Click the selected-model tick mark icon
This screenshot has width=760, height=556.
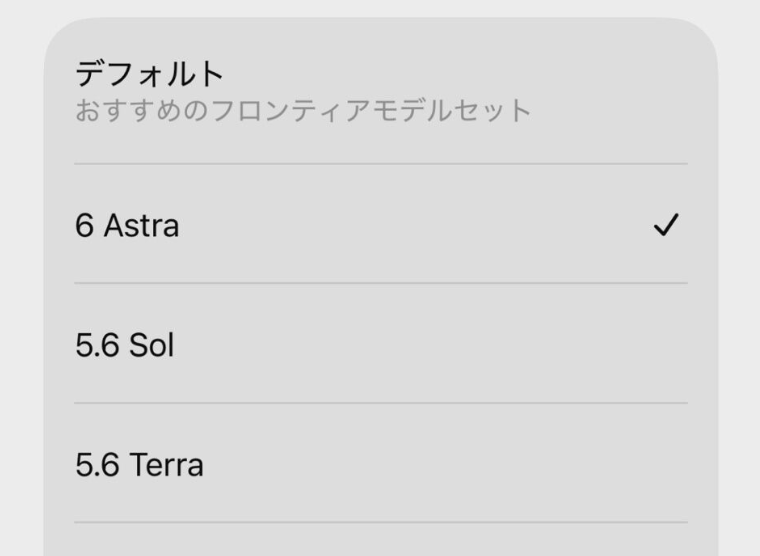point(666,225)
